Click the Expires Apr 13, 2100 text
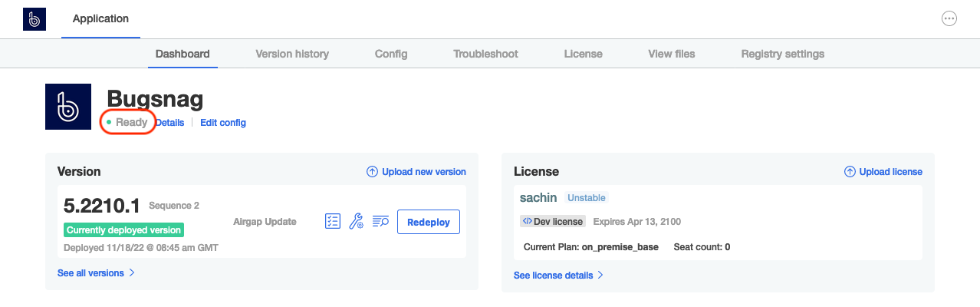Viewport: 980px width, 307px height. 637,221
